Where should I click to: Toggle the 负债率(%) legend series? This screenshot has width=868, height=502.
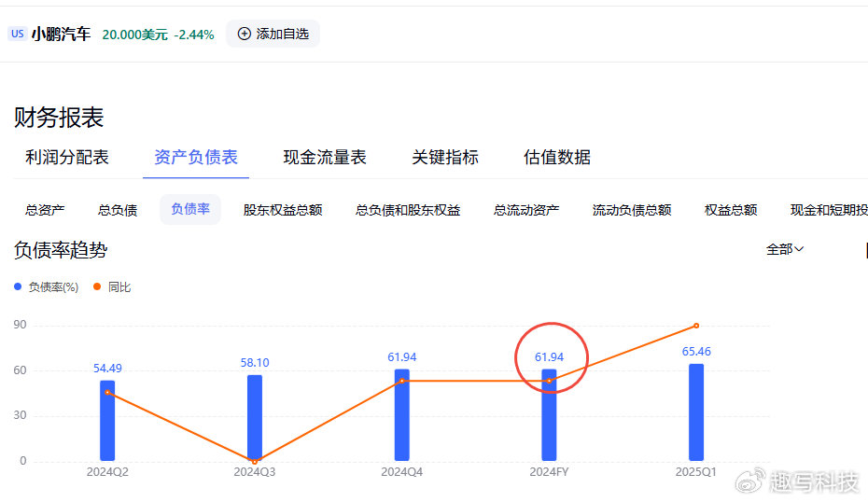[47, 286]
